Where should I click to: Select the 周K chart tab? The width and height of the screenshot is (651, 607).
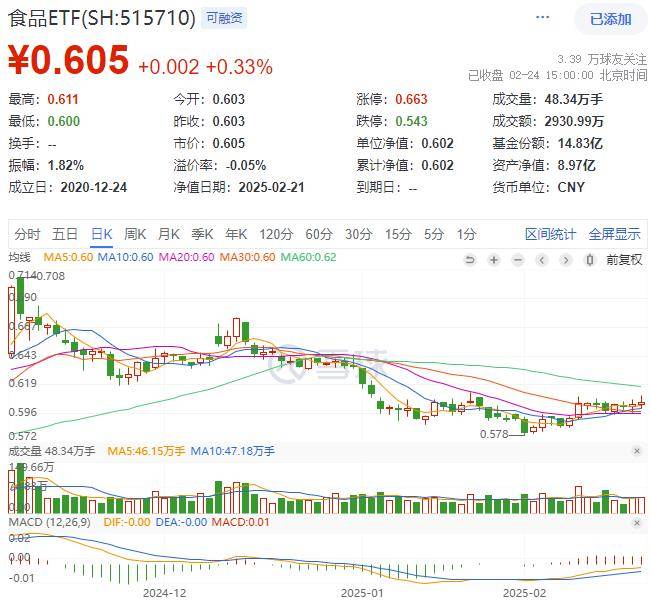click(135, 234)
